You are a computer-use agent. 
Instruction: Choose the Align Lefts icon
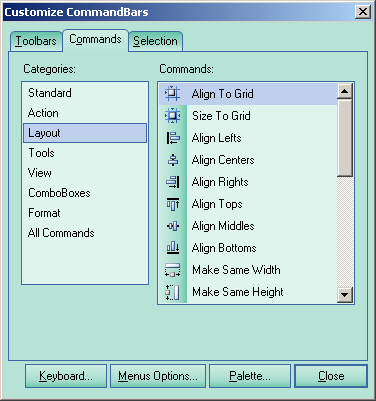click(172, 138)
